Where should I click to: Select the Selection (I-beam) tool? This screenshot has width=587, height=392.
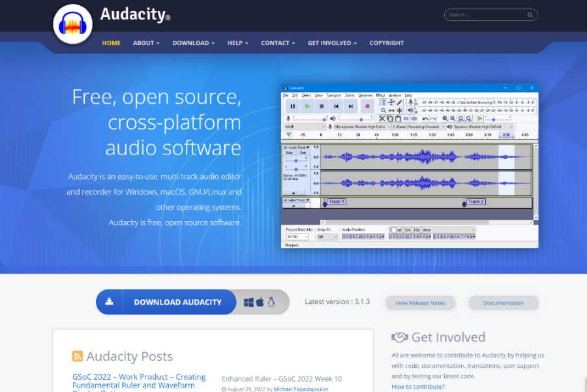pos(383,102)
